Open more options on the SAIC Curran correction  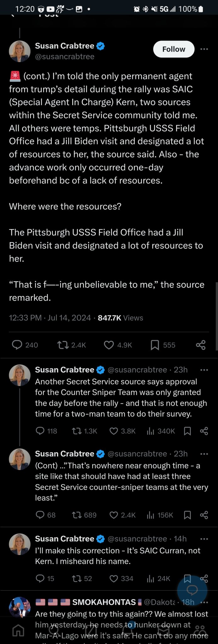click(x=204, y=539)
